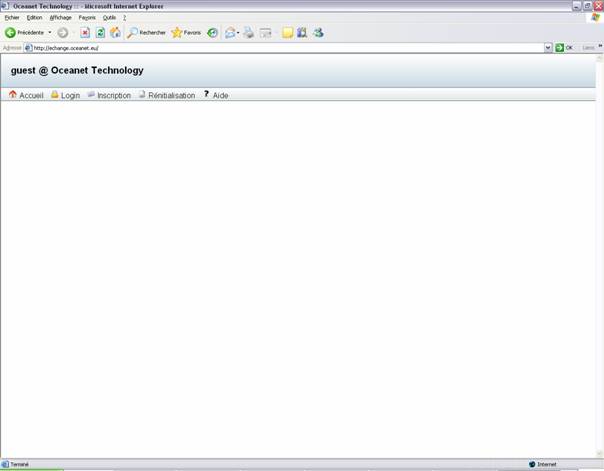Expand the Liens toolbar chevron
604x471 pixels.
[x=600, y=46]
